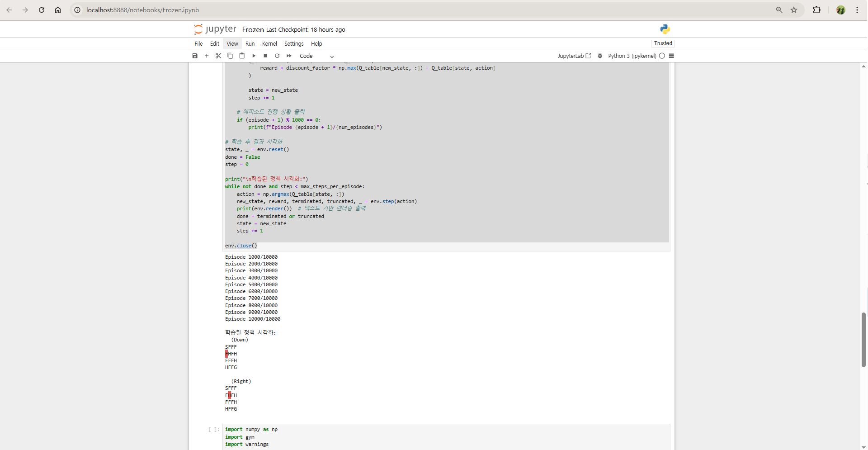This screenshot has width=868, height=450.
Task: Click output line "Episode 5000/10000"
Action: click(251, 285)
